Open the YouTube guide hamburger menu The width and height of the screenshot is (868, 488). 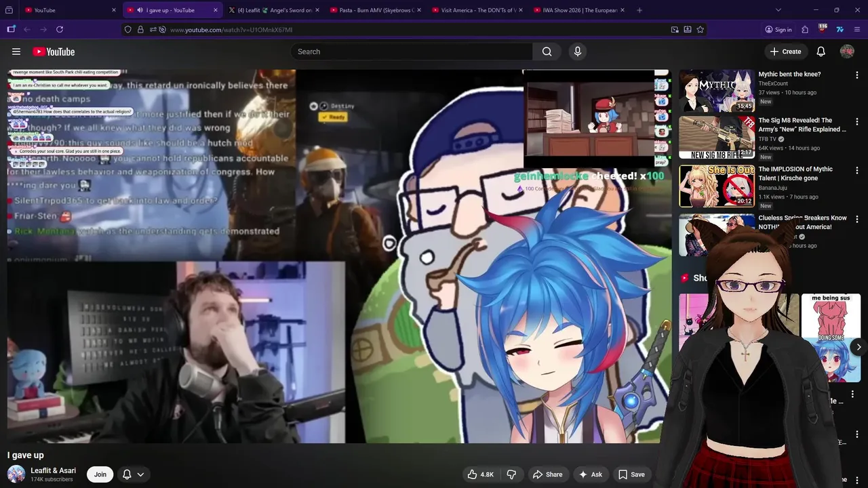(16, 52)
